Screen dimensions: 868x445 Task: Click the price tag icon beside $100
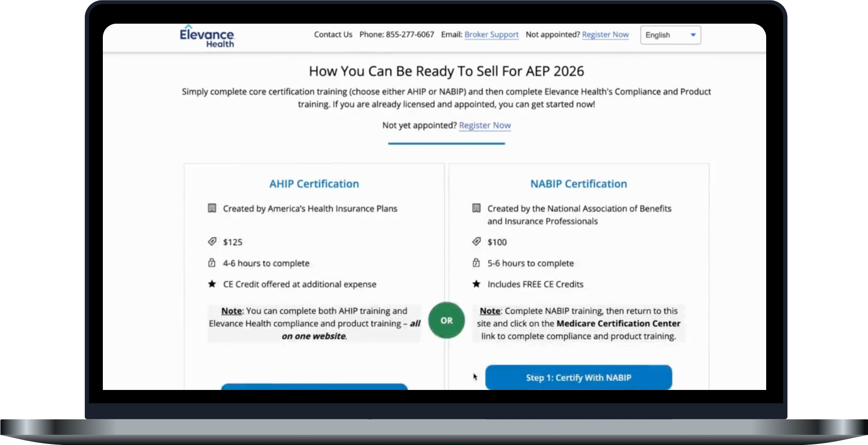[x=477, y=242]
